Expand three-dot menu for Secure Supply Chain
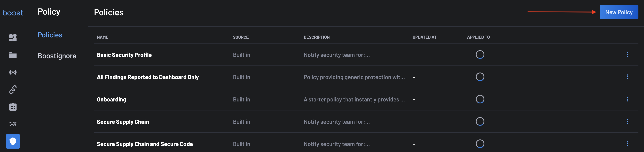This screenshot has width=644, height=152. [627, 121]
